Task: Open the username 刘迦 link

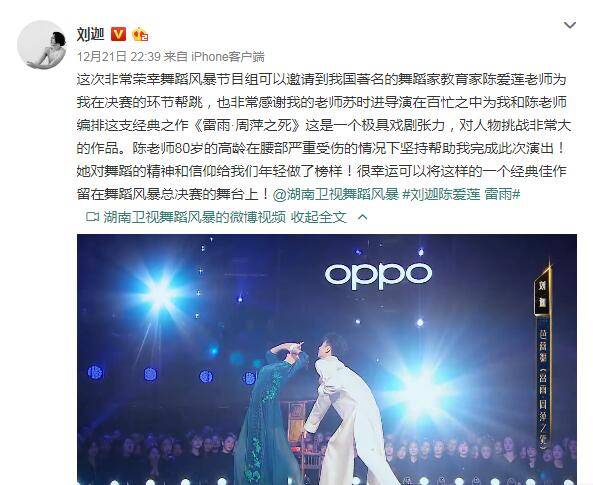Action: 90,34
